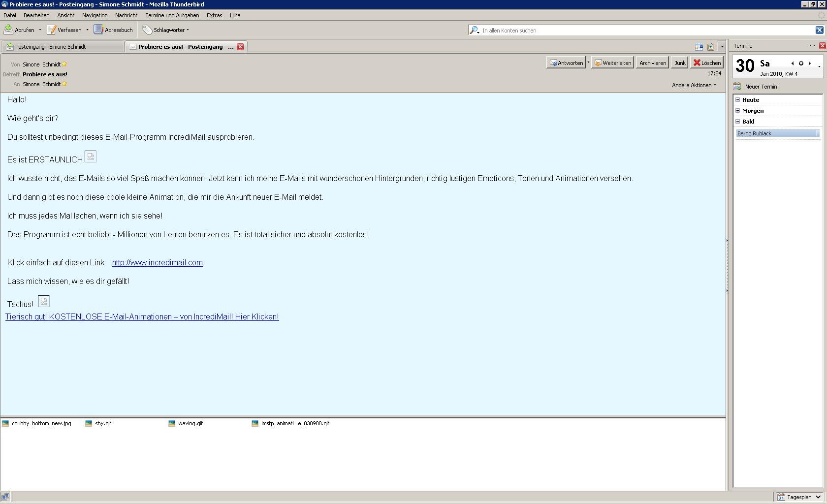Click the Termine panel switch arrows
The width and height of the screenshot is (827, 504).
coord(812,46)
